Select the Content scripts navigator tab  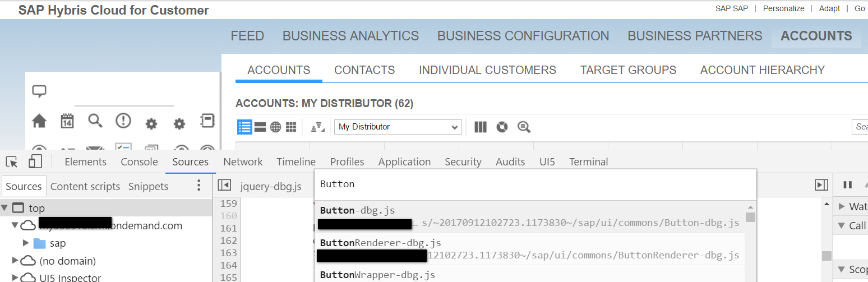click(85, 186)
